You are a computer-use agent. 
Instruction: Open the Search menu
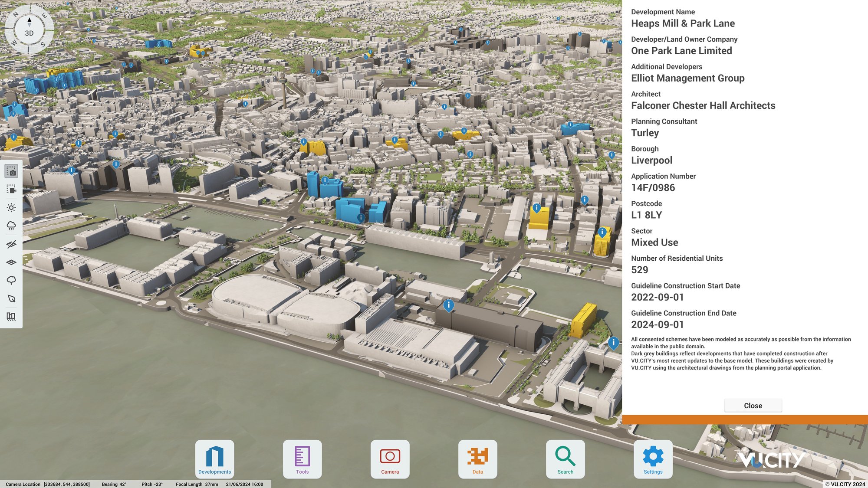coord(565,459)
